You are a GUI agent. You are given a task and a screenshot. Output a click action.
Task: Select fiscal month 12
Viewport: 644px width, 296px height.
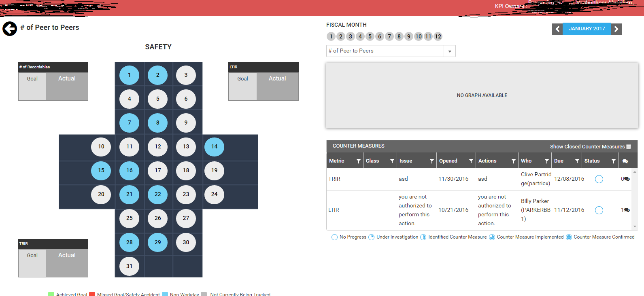pyautogui.click(x=438, y=36)
